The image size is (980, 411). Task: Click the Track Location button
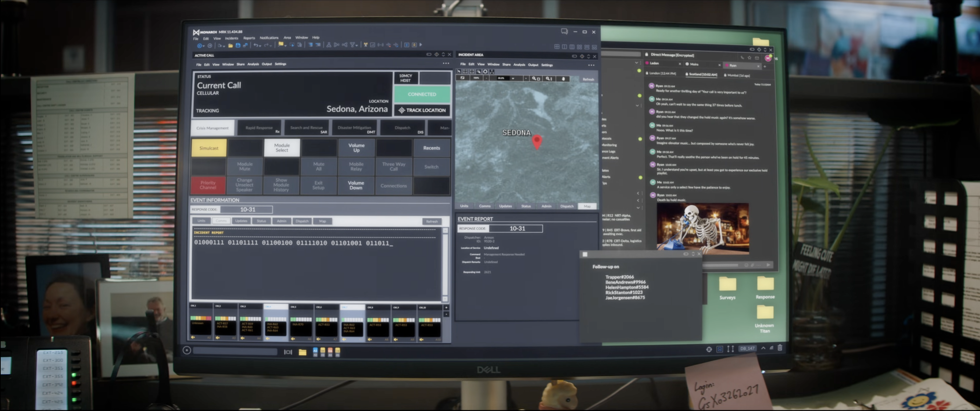pos(422,110)
